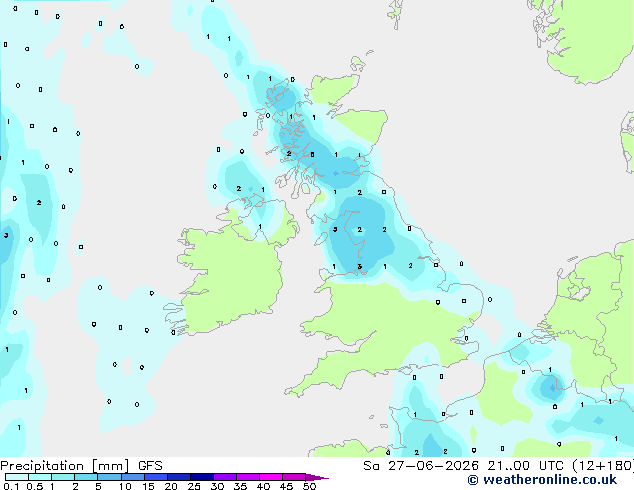This screenshot has width=634, height=490.
Task: Click the purple arrow tip past 50
Action: click(317, 478)
